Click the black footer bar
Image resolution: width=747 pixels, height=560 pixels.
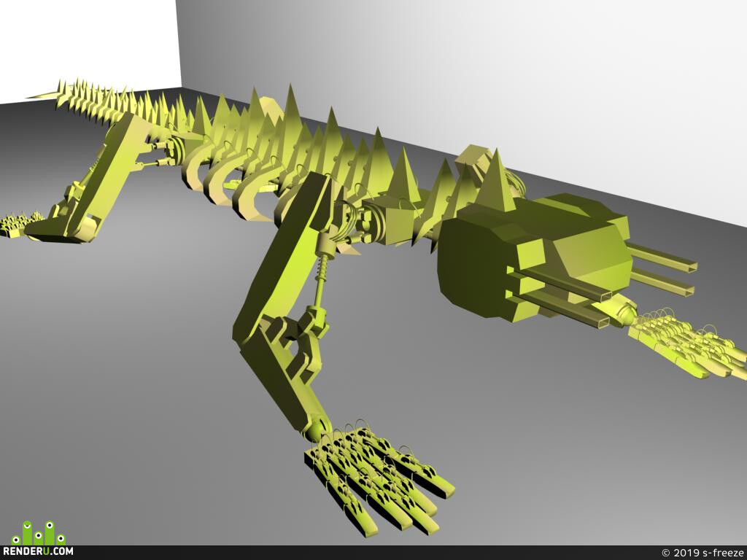[x=373, y=553]
